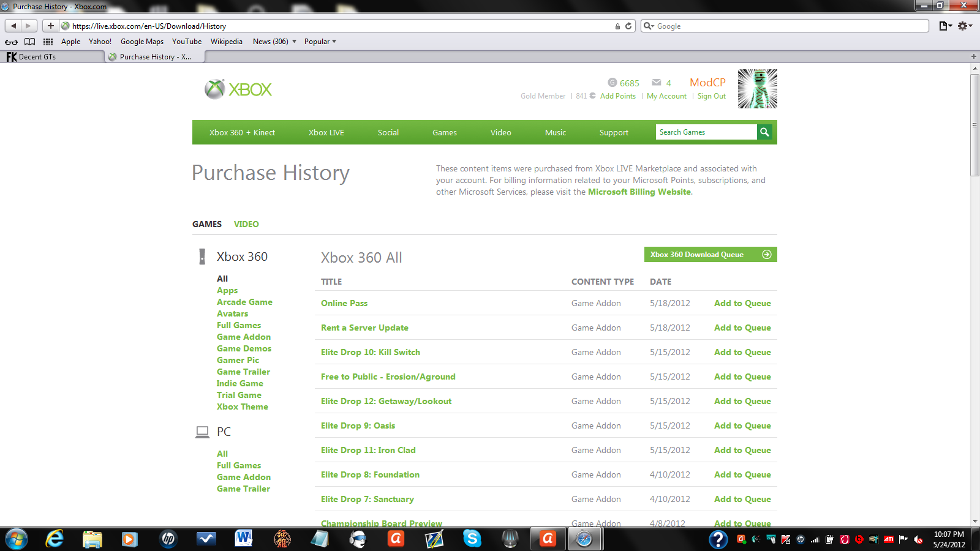
Task: Expand the Popular bookmarks dropdown
Action: point(320,42)
